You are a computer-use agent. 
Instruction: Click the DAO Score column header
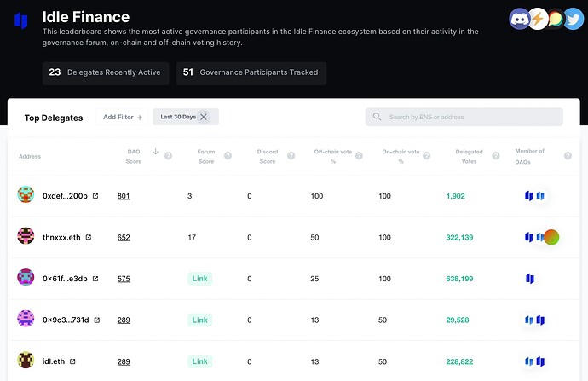(134, 156)
